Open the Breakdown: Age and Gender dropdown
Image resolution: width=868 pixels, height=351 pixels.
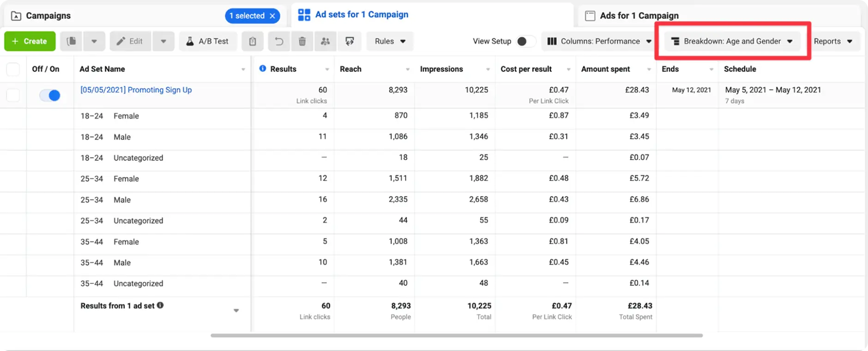coord(732,41)
